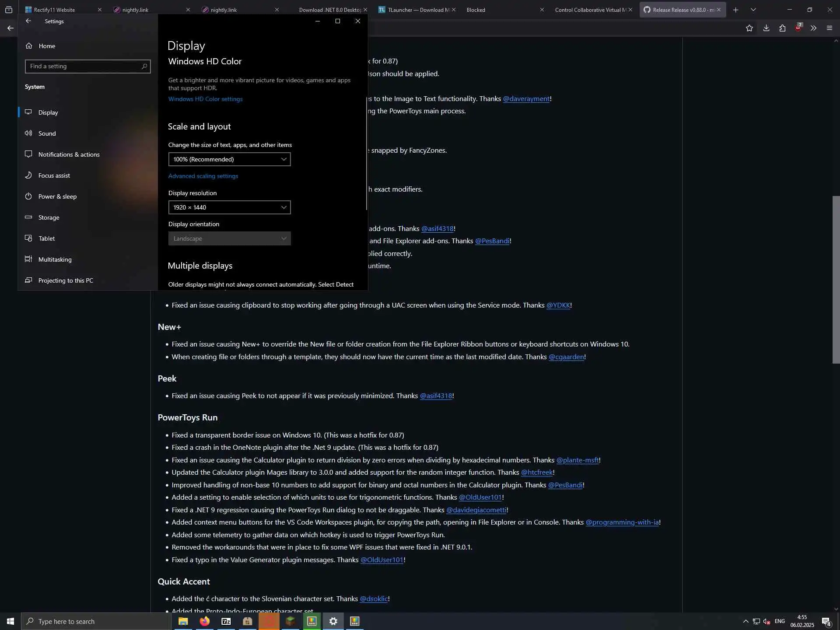840x630 pixels.
Task: Open Windows HD Color settings link
Action: click(x=205, y=99)
